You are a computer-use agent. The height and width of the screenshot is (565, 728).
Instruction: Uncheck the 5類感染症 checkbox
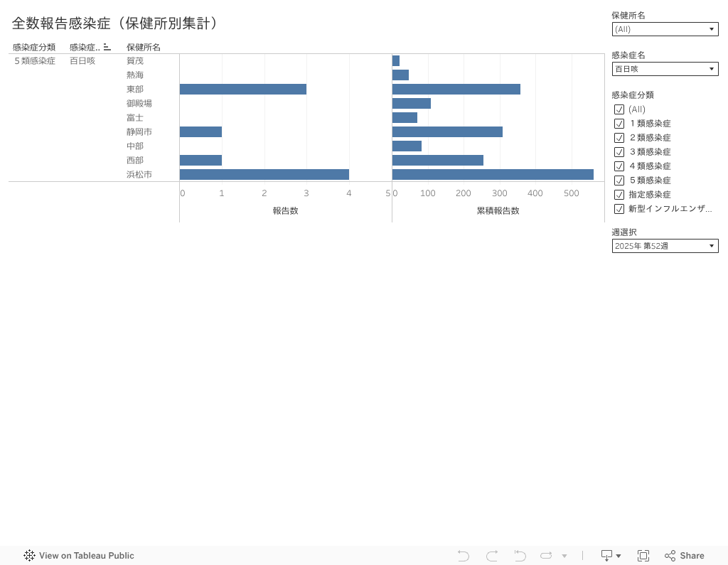(619, 180)
